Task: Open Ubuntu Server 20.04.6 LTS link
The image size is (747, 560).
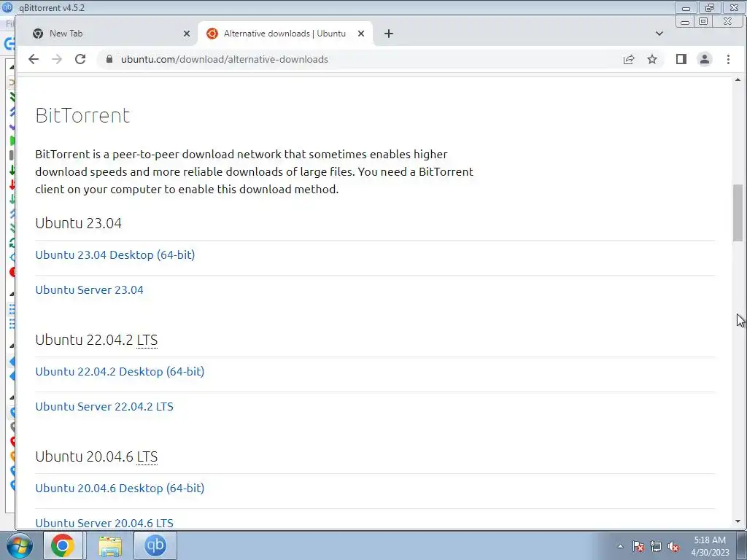Action: coord(104,523)
